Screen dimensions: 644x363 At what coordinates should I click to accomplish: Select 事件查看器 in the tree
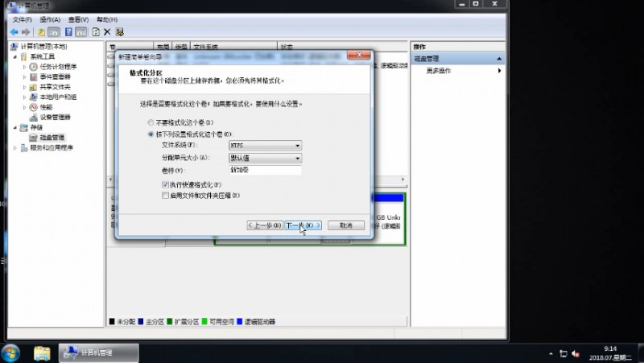[x=55, y=76]
